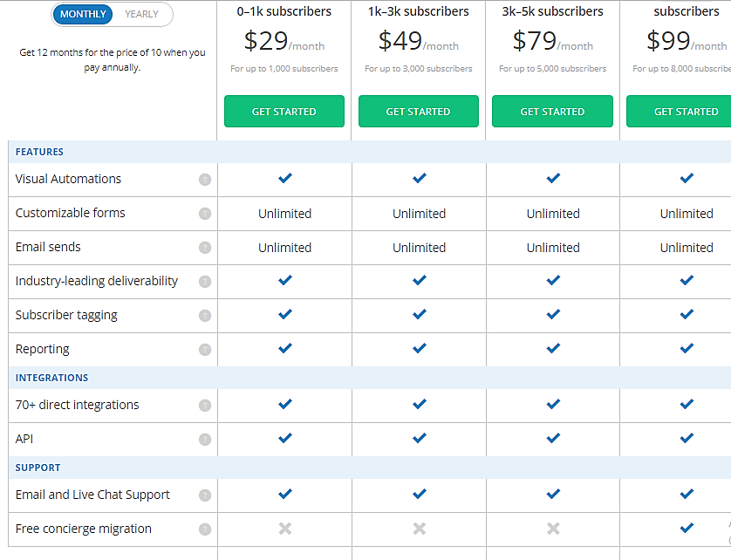Open the Free concierge migration help icon
Screen dimensions: 731x560
pos(205,529)
